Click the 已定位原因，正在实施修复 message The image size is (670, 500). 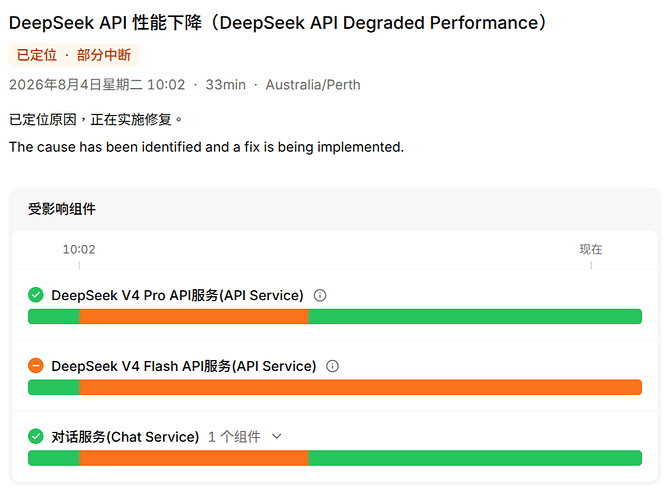click(x=96, y=119)
